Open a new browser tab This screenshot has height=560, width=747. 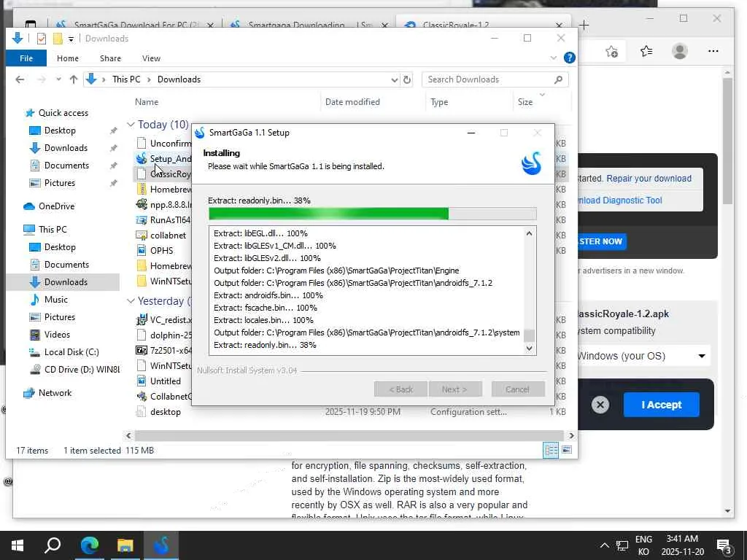584,26
